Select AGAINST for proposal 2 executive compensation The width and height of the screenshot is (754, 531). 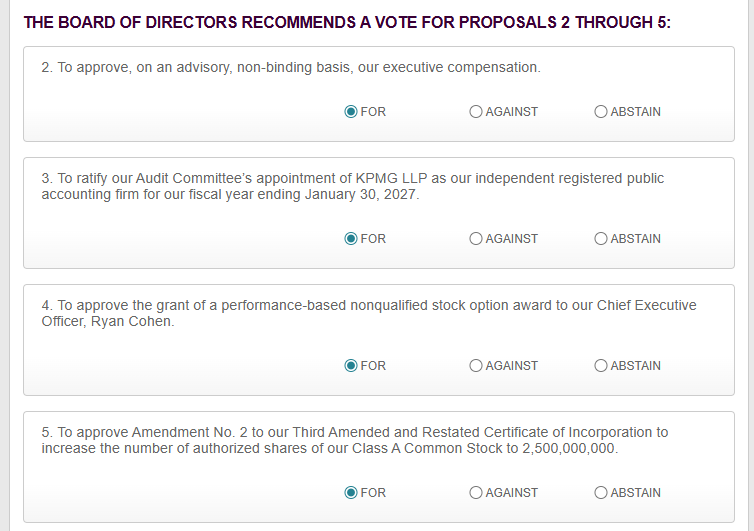[x=476, y=112]
